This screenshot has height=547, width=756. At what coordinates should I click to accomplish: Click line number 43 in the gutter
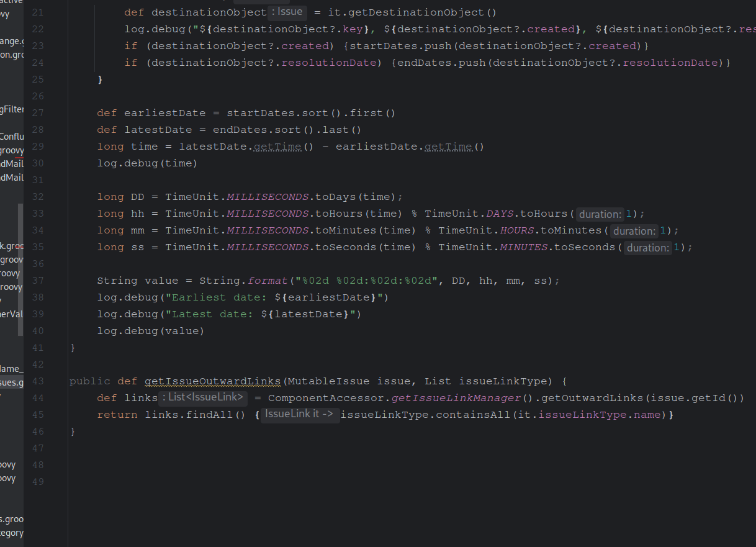[37, 381]
